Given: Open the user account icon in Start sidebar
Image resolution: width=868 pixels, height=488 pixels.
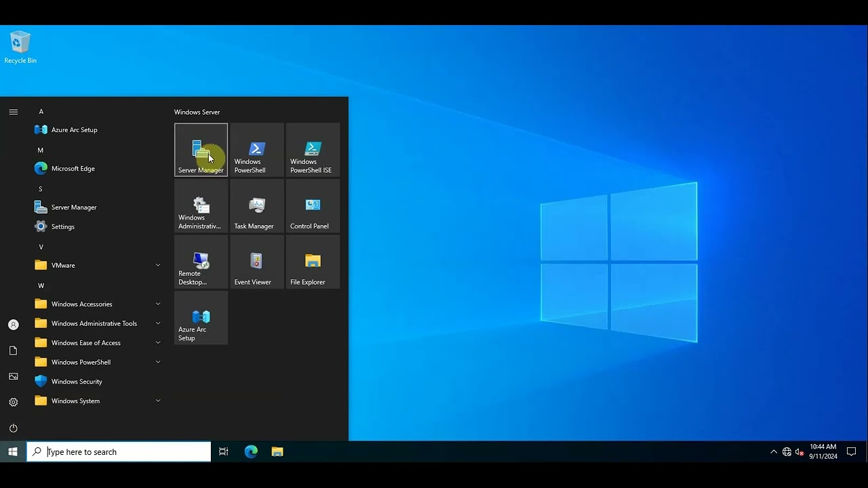Looking at the screenshot, I should pos(14,325).
